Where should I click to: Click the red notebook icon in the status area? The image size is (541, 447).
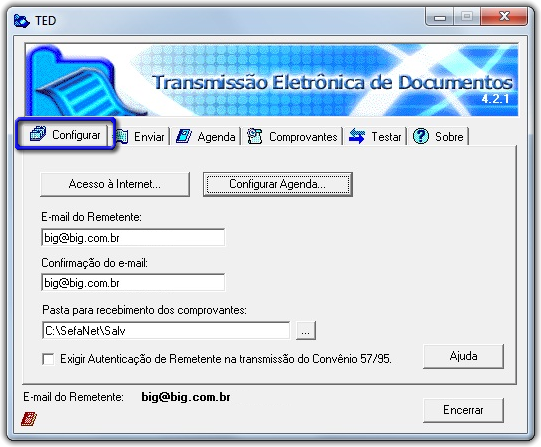tap(29, 419)
